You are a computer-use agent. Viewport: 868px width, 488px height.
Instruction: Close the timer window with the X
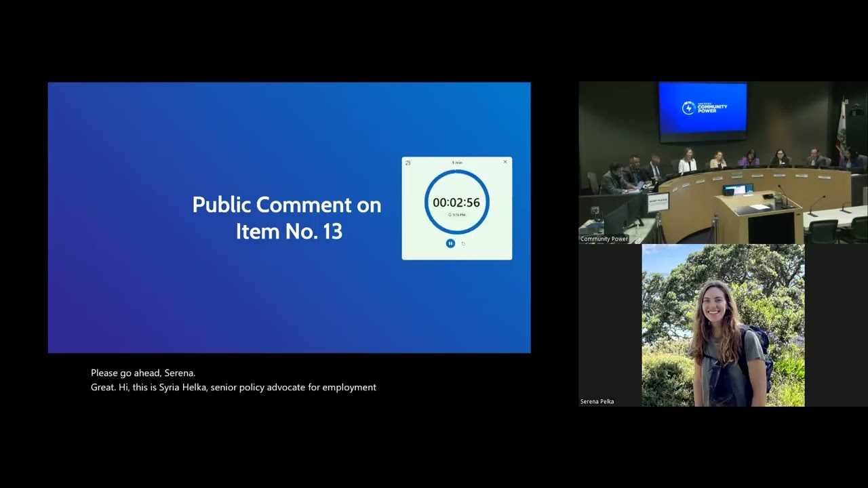point(505,162)
